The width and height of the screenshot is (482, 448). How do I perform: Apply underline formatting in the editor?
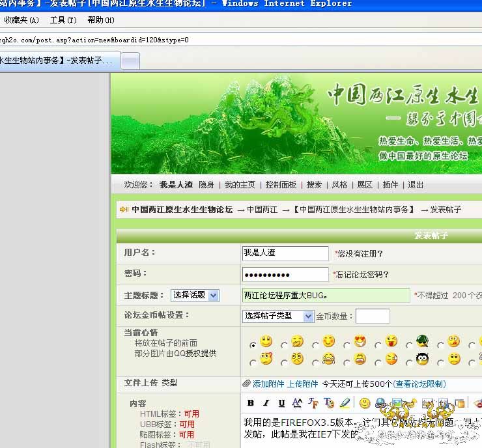[x=281, y=403]
